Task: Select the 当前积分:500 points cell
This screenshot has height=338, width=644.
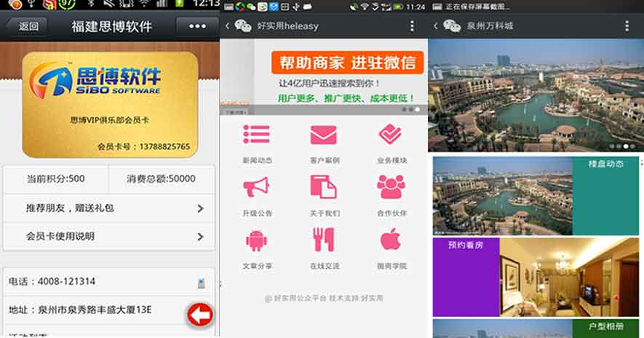Action: coord(56,179)
